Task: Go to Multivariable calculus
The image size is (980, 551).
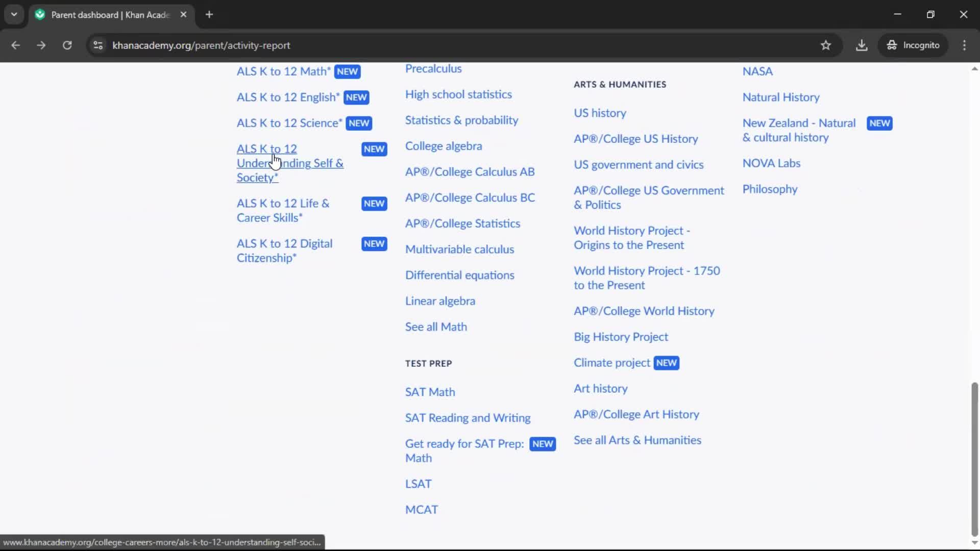Action: (x=460, y=249)
